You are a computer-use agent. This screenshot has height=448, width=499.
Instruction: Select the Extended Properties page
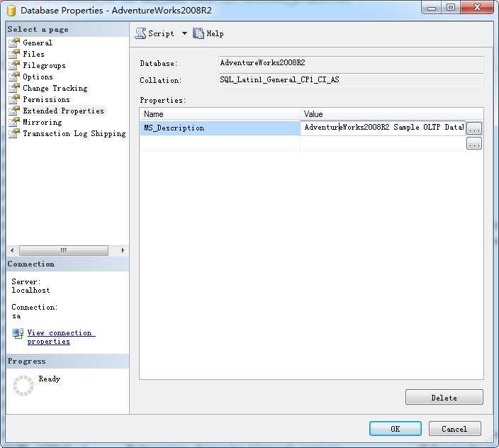point(63,111)
